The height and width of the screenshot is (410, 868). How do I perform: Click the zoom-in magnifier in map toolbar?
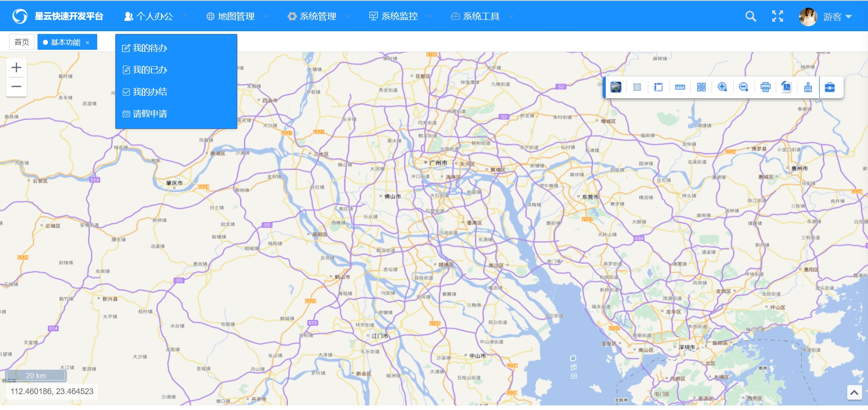pos(722,87)
